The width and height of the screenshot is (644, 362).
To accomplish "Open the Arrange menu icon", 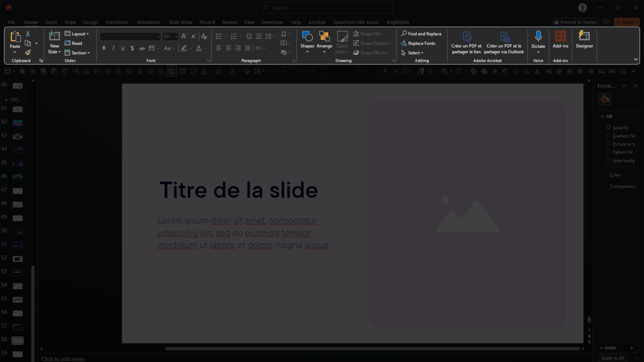I will 324,36.
